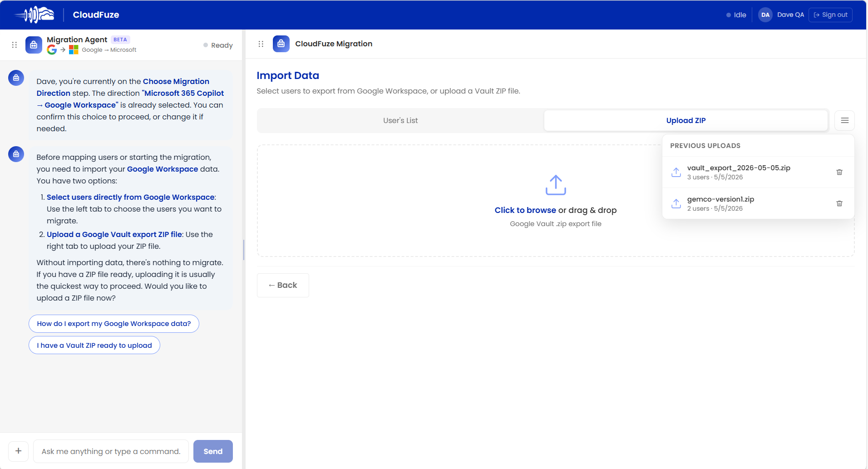Screen dimensions: 868x469
Task: Click the CloudFuze brand name
Action: click(96, 15)
